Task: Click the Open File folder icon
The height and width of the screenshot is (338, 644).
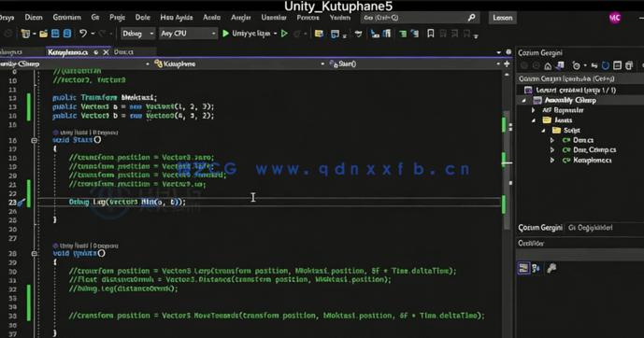Action: pos(44,34)
